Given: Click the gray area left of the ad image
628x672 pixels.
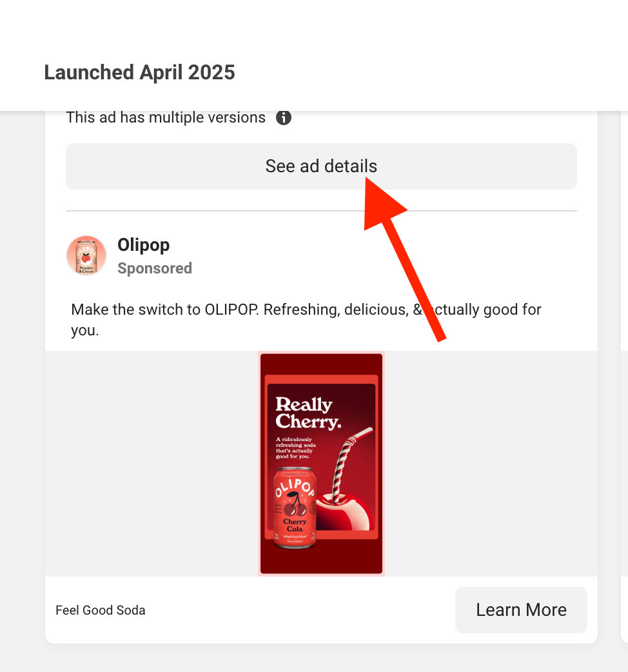Looking at the screenshot, I should [x=152, y=464].
